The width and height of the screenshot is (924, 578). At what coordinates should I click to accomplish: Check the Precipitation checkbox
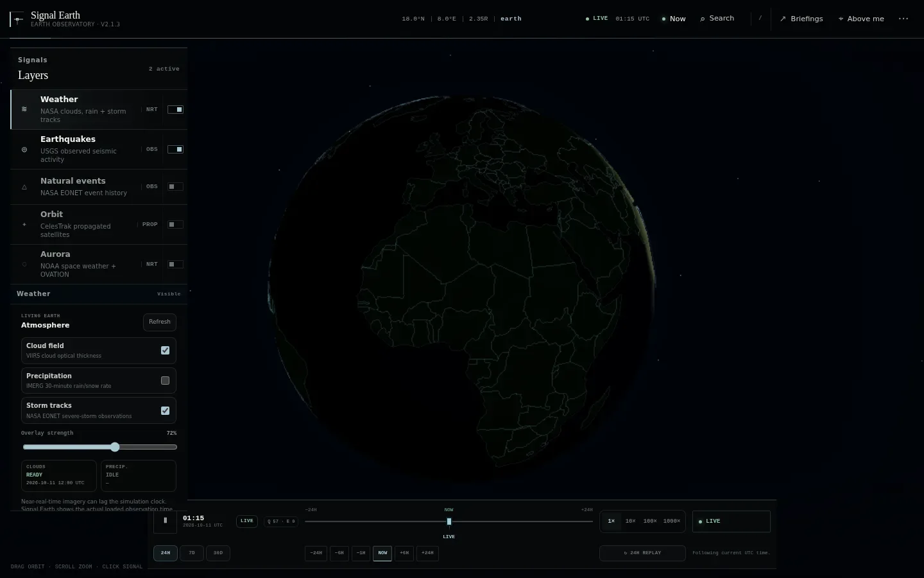(x=165, y=380)
